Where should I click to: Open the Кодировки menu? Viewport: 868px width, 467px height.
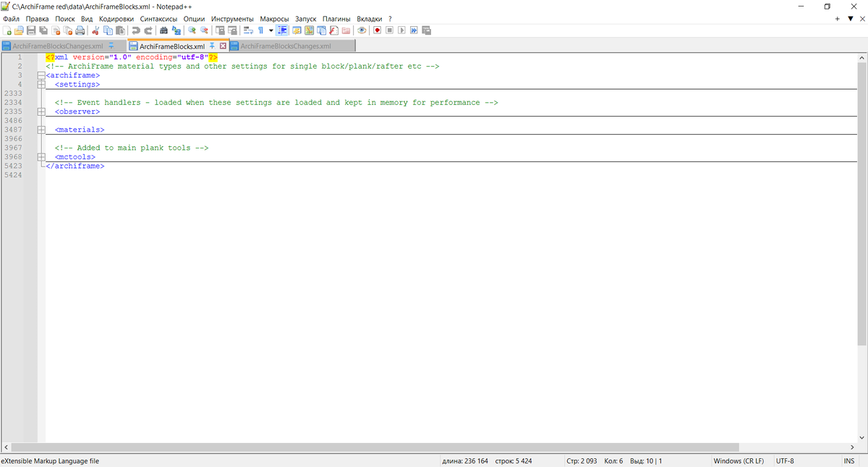click(116, 19)
